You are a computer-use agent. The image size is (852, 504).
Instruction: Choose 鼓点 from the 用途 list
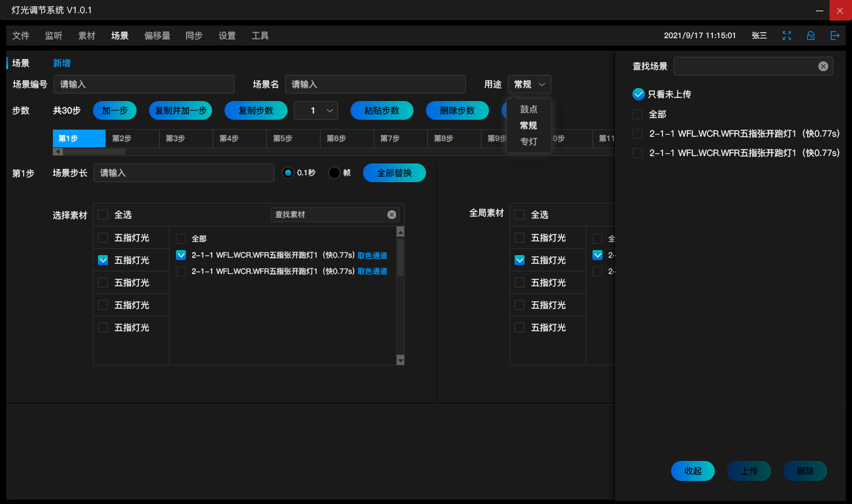point(529,109)
